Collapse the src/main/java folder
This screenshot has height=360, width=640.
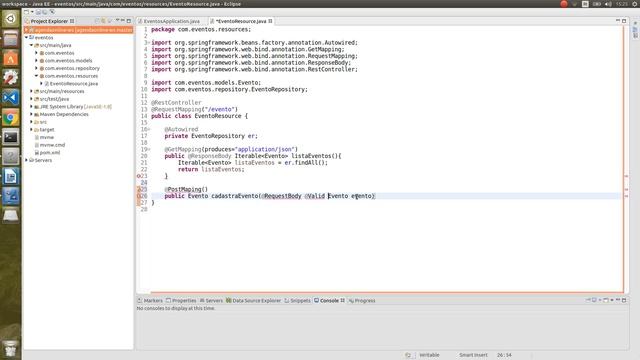[x=31, y=45]
